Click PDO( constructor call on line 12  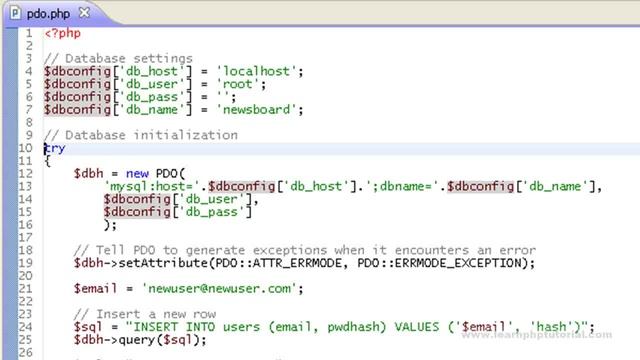coord(170,173)
